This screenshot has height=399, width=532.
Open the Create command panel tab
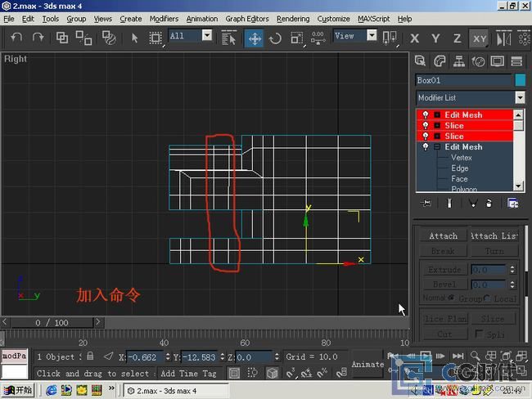point(420,61)
